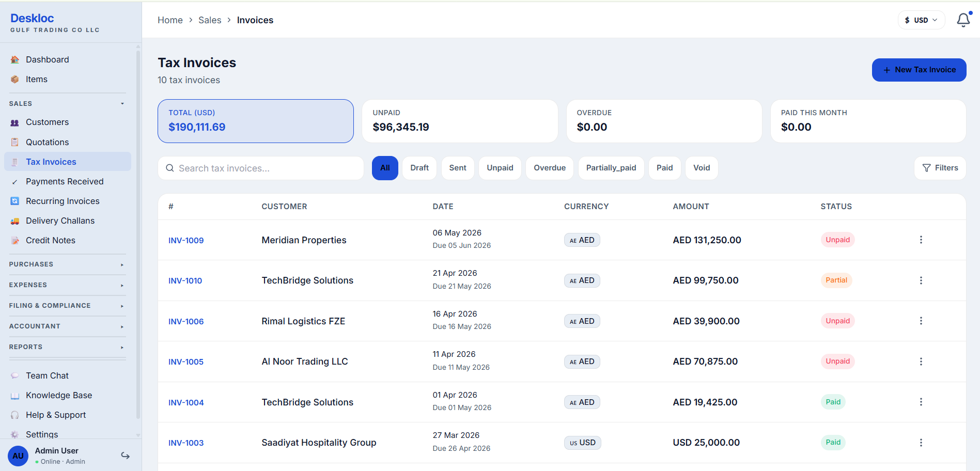This screenshot has width=980, height=471.
Task: Open invoice INV-1006
Action: tap(186, 322)
